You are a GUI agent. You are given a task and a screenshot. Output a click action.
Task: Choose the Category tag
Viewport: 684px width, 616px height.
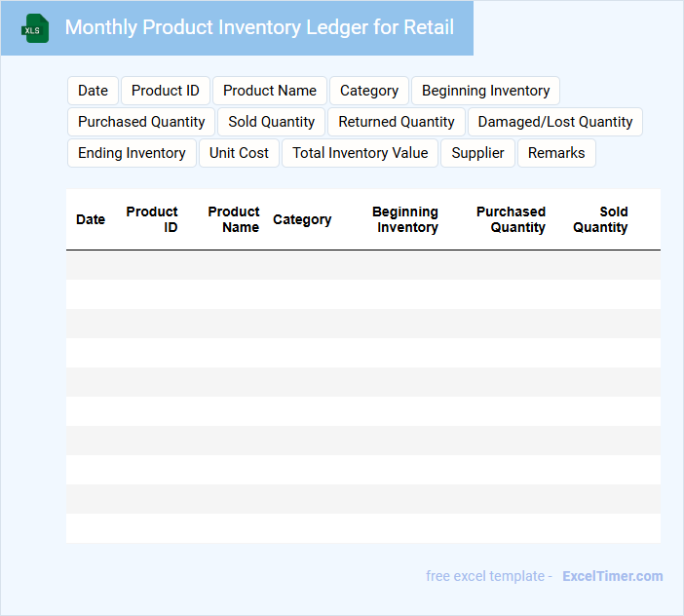[369, 91]
